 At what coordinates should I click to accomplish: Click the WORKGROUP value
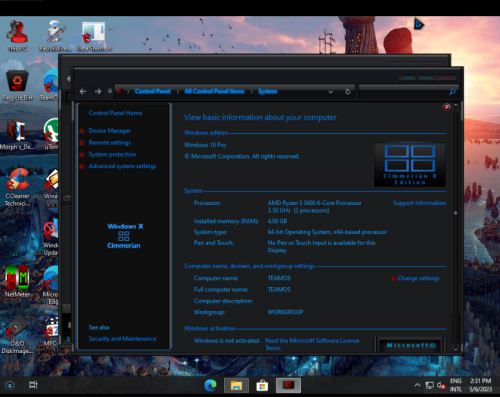point(285,312)
